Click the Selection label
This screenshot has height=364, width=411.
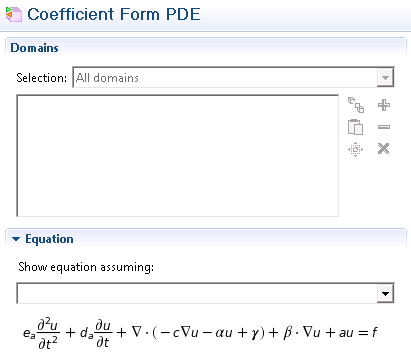(x=41, y=78)
